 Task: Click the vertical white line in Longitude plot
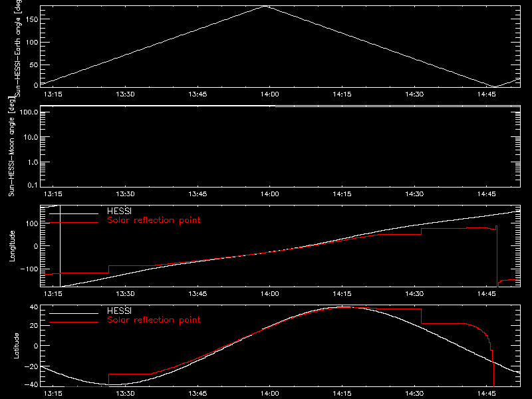click(60, 246)
